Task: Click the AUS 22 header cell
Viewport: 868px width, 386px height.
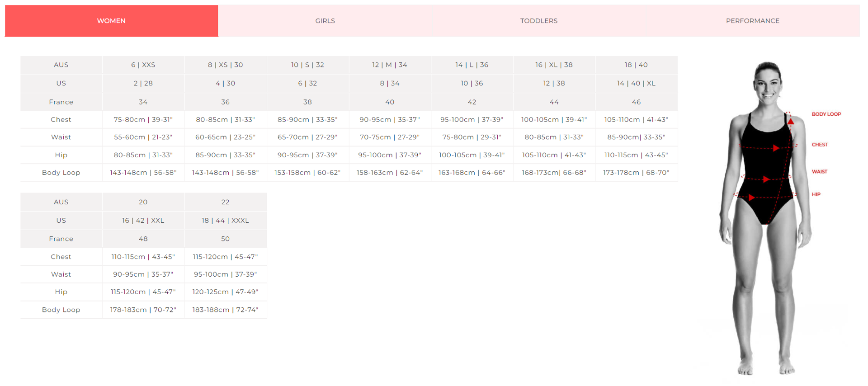Action: tap(225, 202)
